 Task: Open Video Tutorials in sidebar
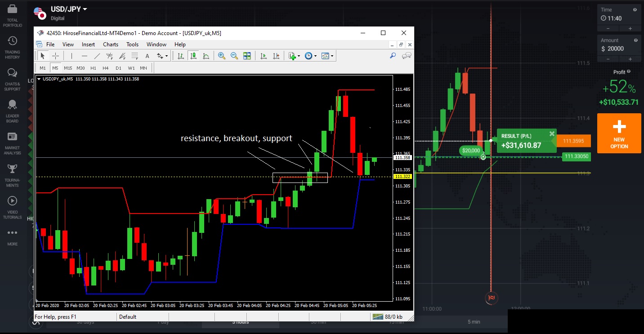(12, 207)
